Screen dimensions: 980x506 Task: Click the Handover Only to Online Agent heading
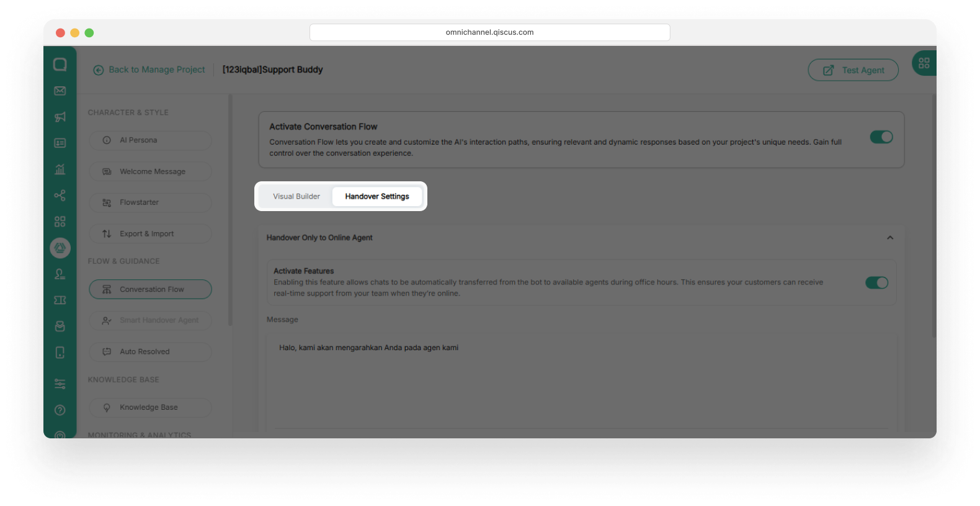click(x=319, y=238)
